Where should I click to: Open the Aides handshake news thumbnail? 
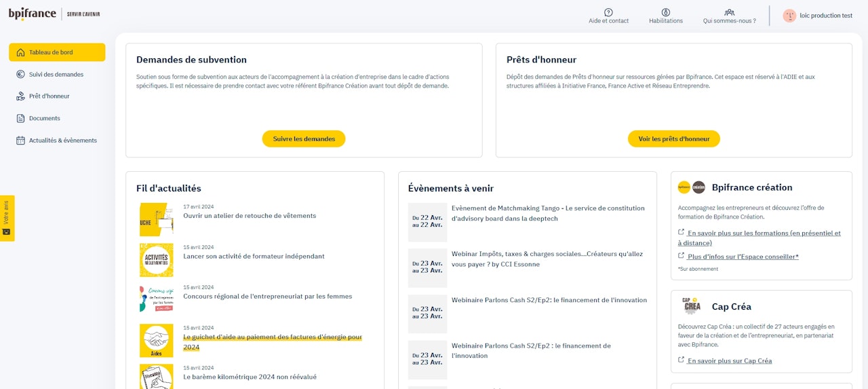(156, 340)
